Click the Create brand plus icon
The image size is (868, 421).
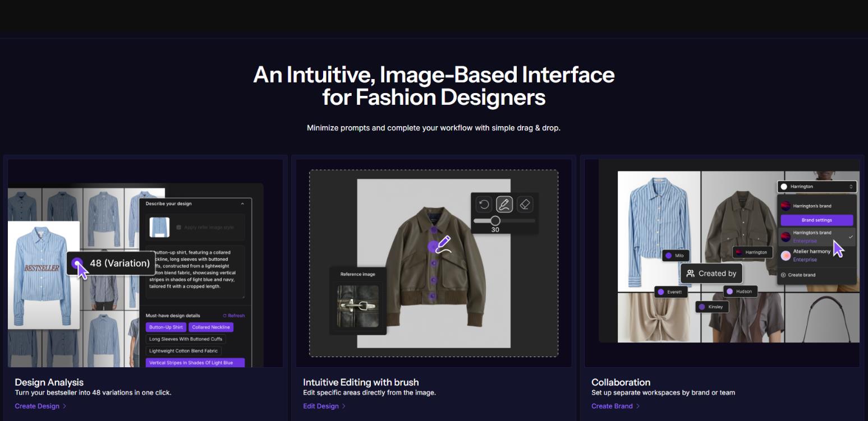(x=783, y=275)
